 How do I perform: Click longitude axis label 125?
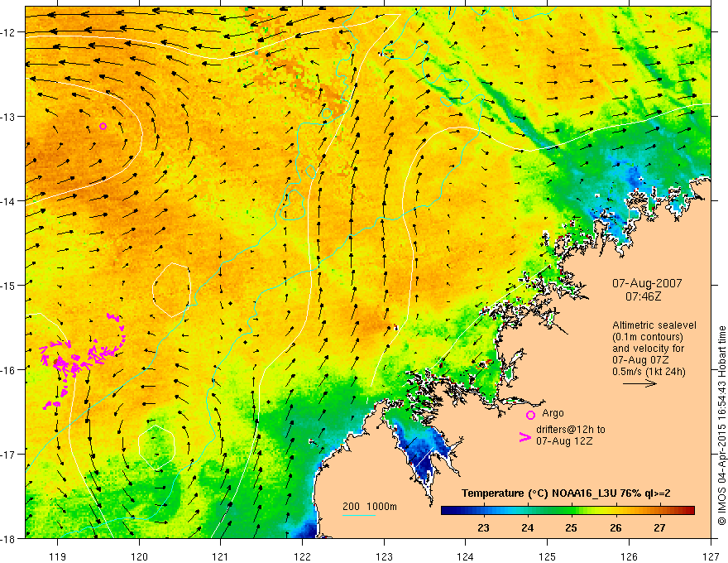(548, 556)
